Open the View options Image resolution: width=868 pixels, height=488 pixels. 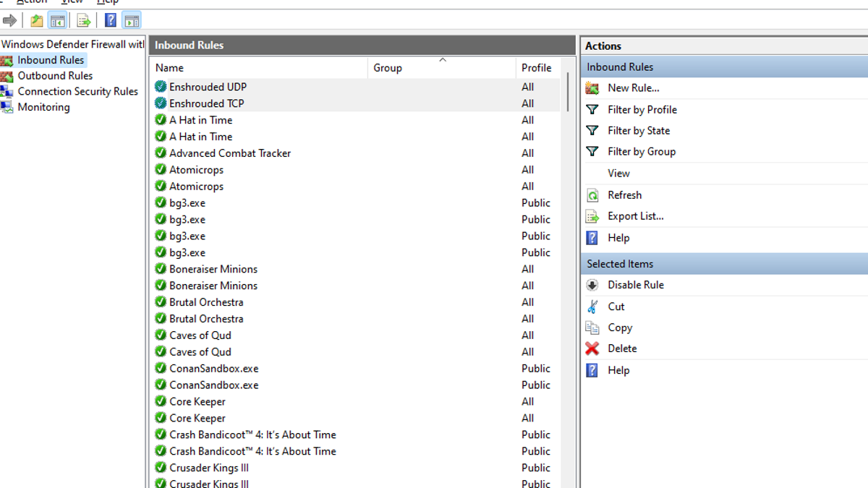[618, 173]
